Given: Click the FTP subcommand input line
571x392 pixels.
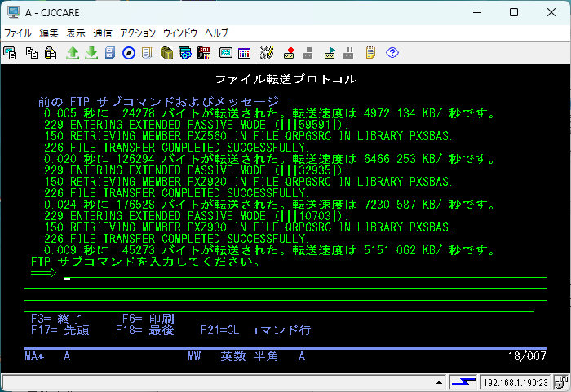Looking at the screenshot, I should (x=305, y=273).
